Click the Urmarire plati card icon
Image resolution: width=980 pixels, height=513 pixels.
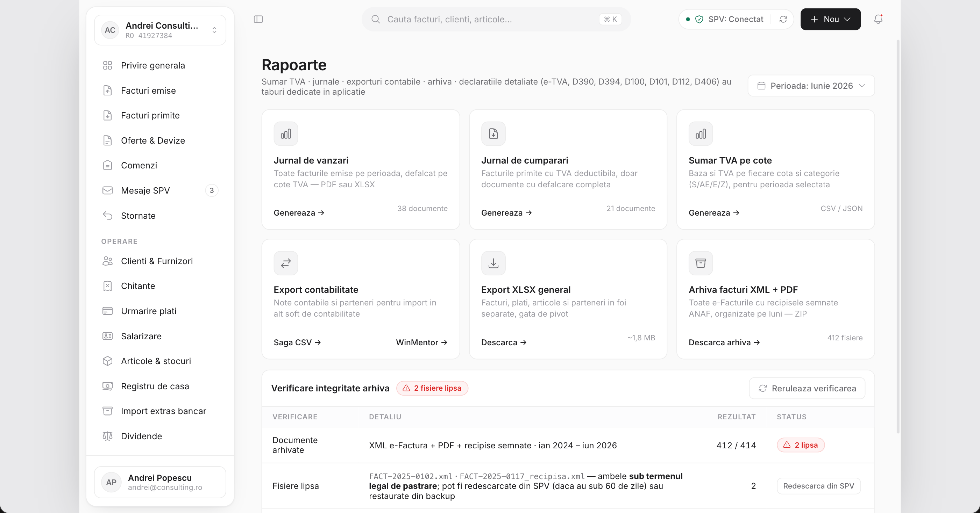(108, 311)
